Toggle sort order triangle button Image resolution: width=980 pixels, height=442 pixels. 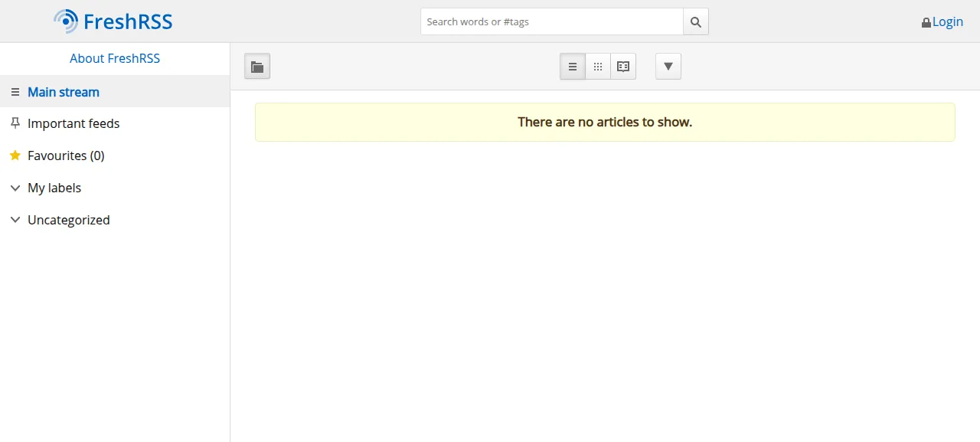(668, 67)
